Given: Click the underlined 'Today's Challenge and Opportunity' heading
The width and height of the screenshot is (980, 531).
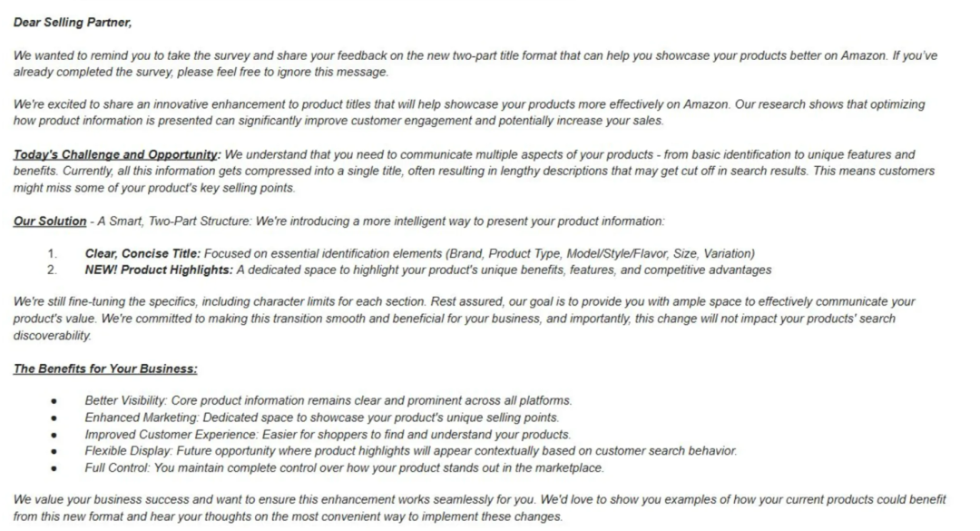Looking at the screenshot, I should pyautogui.click(x=116, y=154).
